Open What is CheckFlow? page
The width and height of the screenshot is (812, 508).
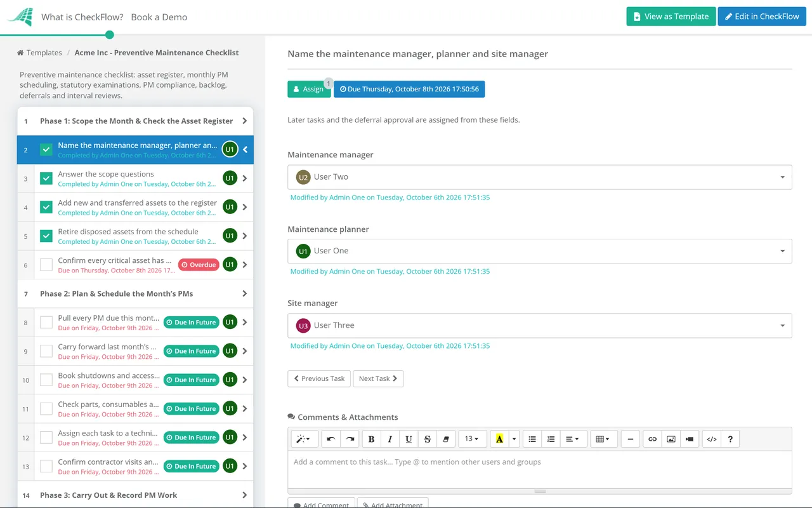point(82,17)
